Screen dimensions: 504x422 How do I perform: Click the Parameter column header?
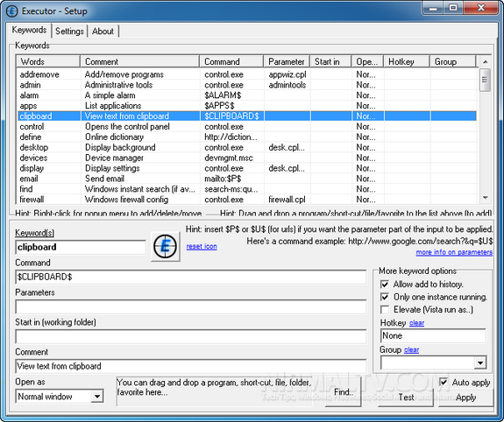click(x=287, y=61)
